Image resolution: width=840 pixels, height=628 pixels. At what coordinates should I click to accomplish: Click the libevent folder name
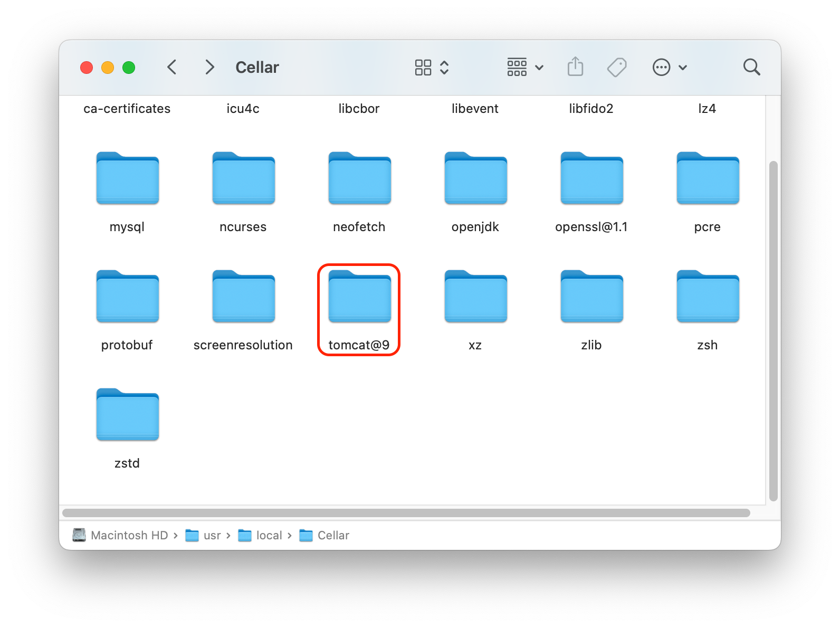[x=475, y=109]
